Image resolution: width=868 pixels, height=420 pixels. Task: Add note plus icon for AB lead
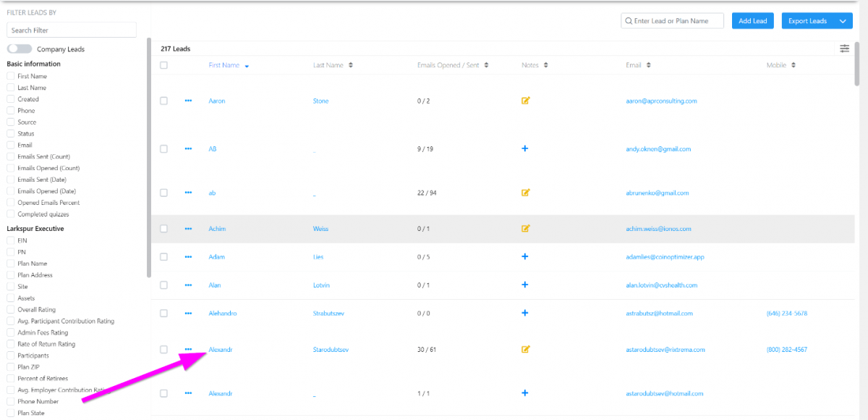pos(525,148)
